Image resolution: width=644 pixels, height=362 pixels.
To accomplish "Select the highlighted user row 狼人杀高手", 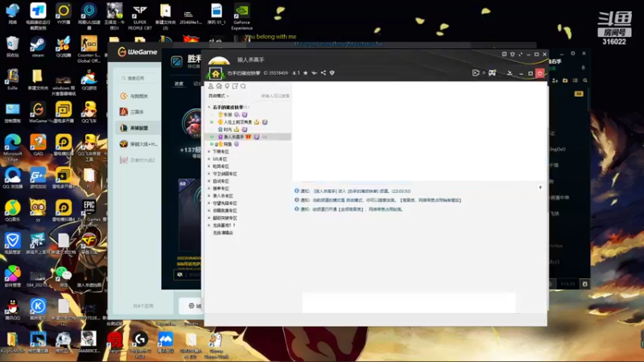I will [248, 137].
